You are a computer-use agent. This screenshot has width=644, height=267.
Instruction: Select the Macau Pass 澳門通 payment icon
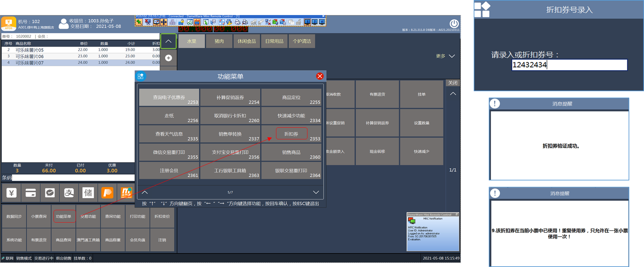click(126, 193)
